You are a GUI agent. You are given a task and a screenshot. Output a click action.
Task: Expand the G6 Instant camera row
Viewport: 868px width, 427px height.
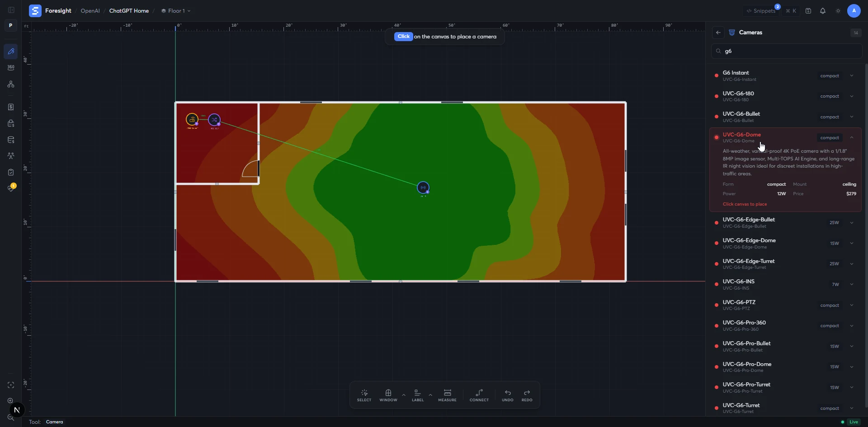[852, 76]
